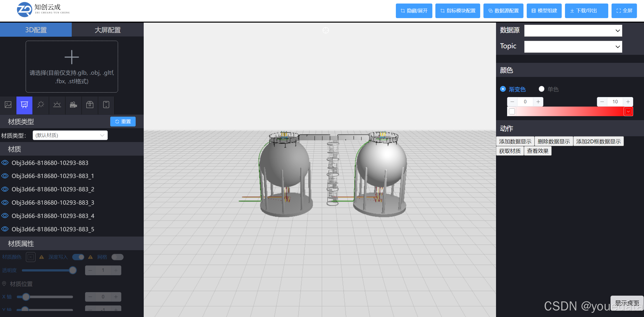
Task: Switch to the 大屏配置 tab
Action: tap(107, 30)
